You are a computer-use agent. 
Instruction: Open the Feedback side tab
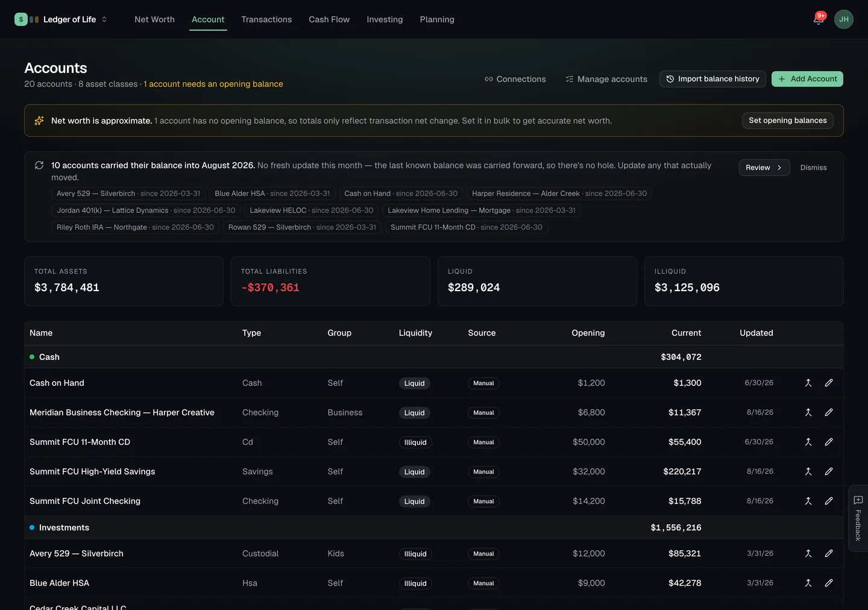click(858, 518)
